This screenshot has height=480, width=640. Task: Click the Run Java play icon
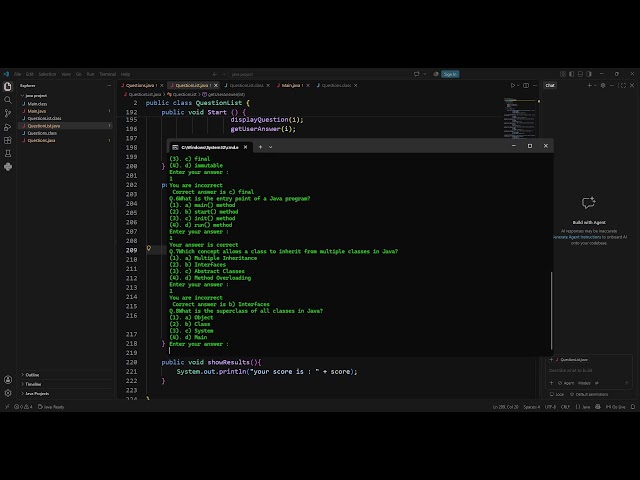point(513,85)
